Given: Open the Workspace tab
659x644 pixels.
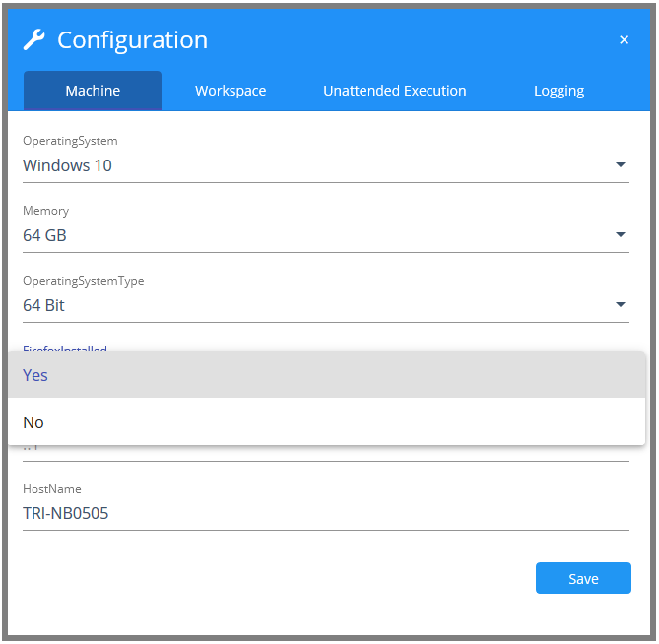Looking at the screenshot, I should click(231, 91).
